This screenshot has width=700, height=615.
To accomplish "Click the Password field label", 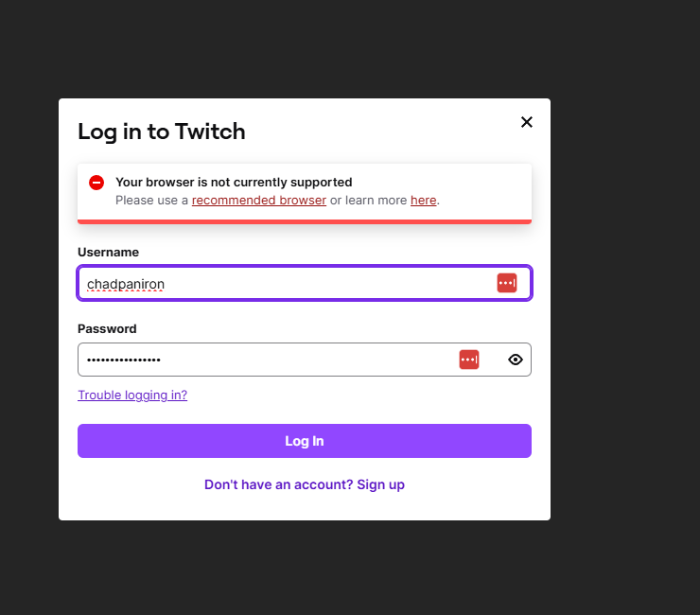I will (x=107, y=329).
